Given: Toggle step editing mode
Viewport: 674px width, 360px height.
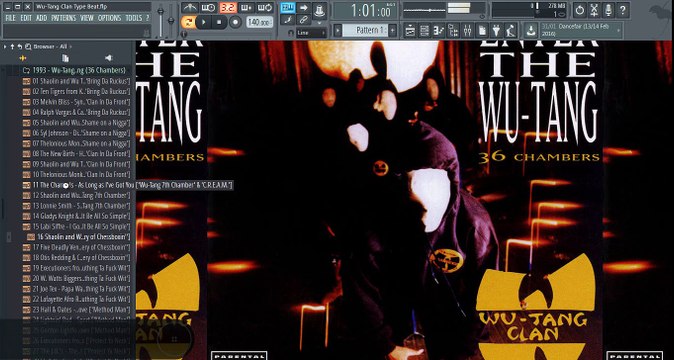Looking at the screenshot, I should tap(288, 19).
